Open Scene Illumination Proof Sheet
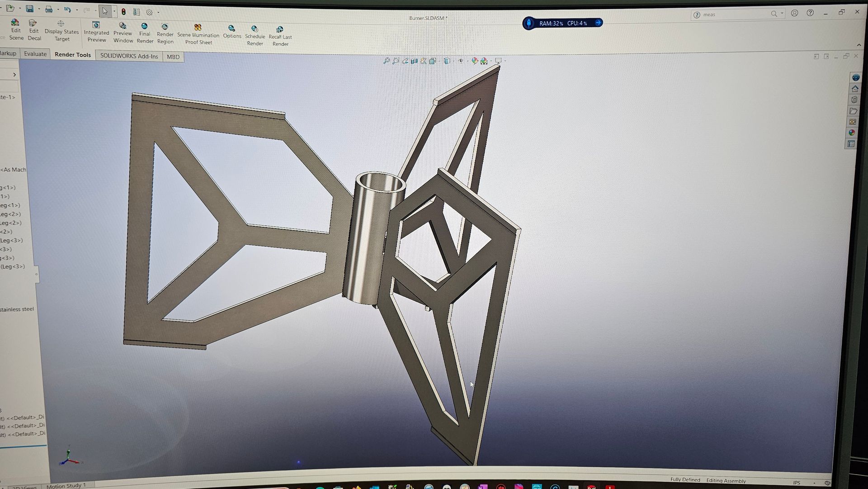The width and height of the screenshot is (868, 489). (x=198, y=34)
